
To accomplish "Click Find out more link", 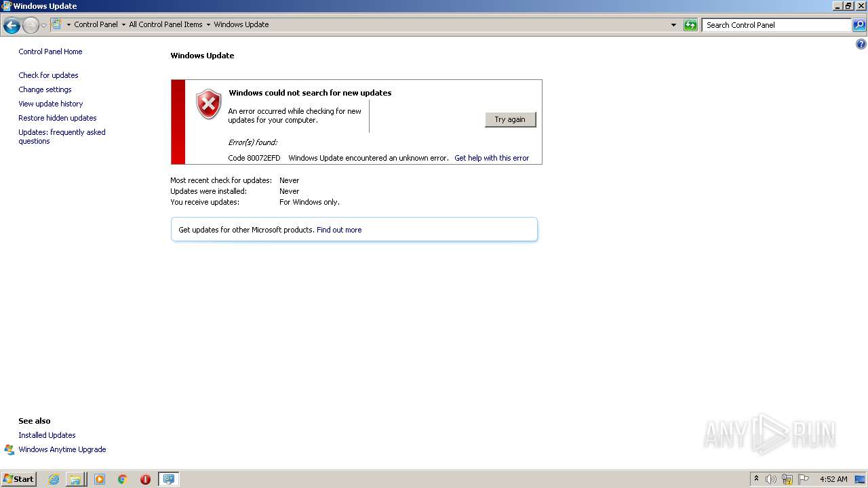I will pyautogui.click(x=339, y=230).
